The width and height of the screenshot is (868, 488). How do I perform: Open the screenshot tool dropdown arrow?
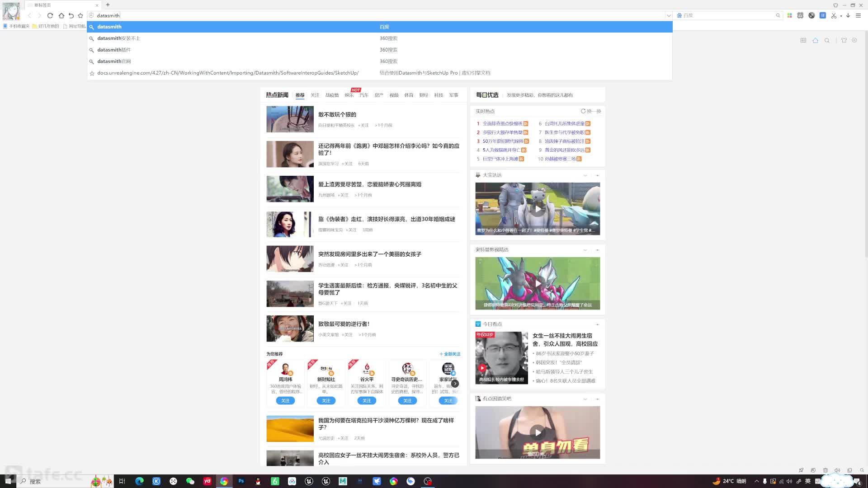tap(841, 16)
